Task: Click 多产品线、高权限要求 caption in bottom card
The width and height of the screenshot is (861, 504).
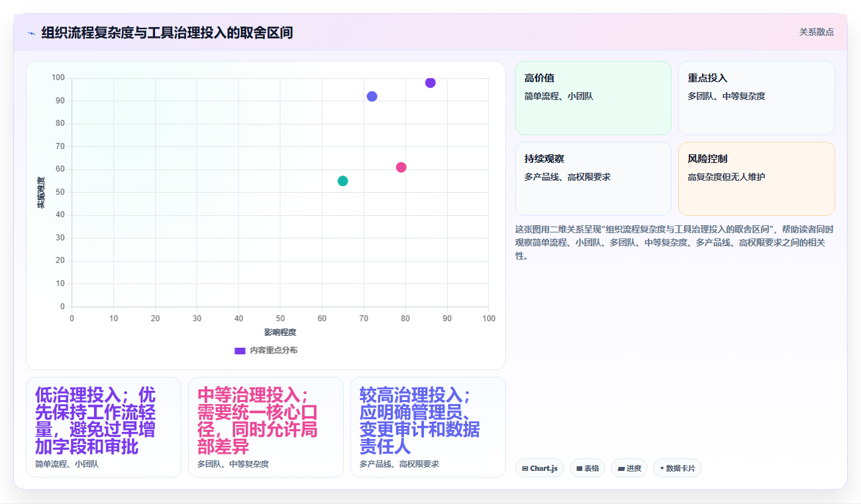Action: pyautogui.click(x=399, y=464)
